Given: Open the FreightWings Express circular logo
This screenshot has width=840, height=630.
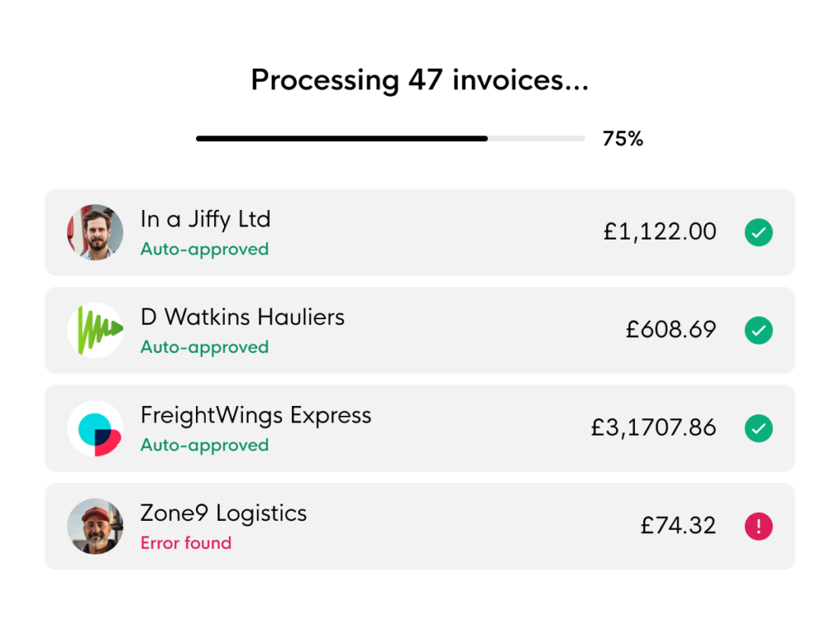Looking at the screenshot, I should click(x=95, y=428).
